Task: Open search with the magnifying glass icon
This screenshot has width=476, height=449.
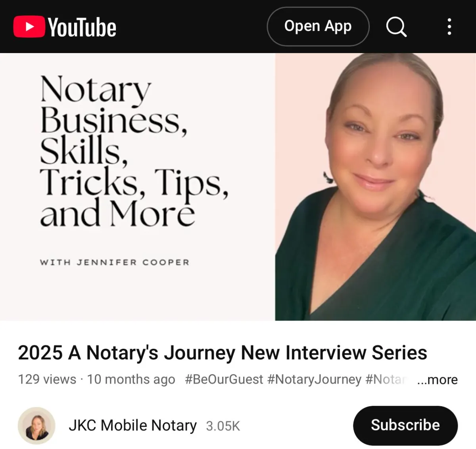Action: click(396, 27)
